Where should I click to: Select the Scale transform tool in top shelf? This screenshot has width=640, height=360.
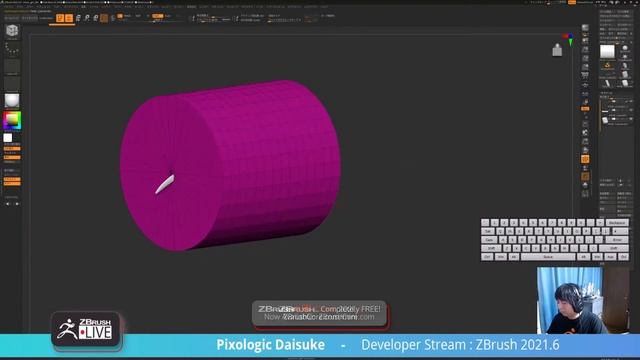coord(87,18)
